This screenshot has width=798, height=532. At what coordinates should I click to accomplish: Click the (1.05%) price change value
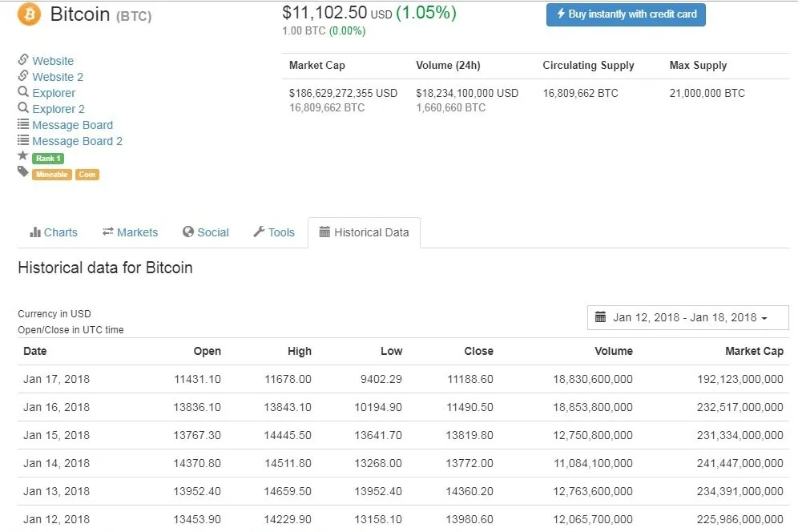426,13
